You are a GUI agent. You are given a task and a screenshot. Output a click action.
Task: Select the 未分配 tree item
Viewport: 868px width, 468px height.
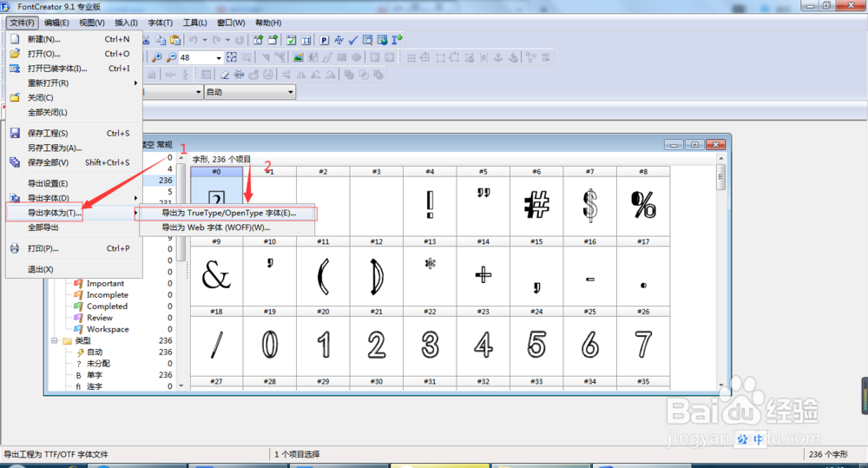(99, 363)
